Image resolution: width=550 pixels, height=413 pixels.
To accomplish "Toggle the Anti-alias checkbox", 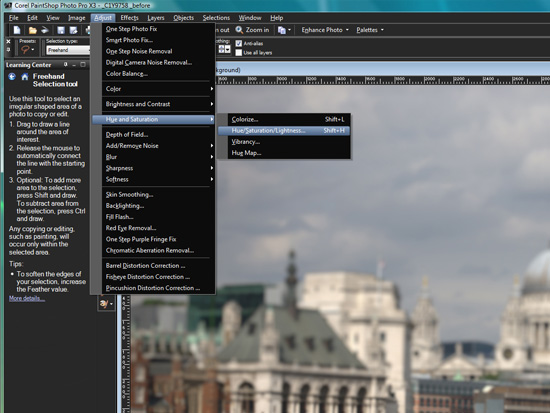I will tap(239, 44).
